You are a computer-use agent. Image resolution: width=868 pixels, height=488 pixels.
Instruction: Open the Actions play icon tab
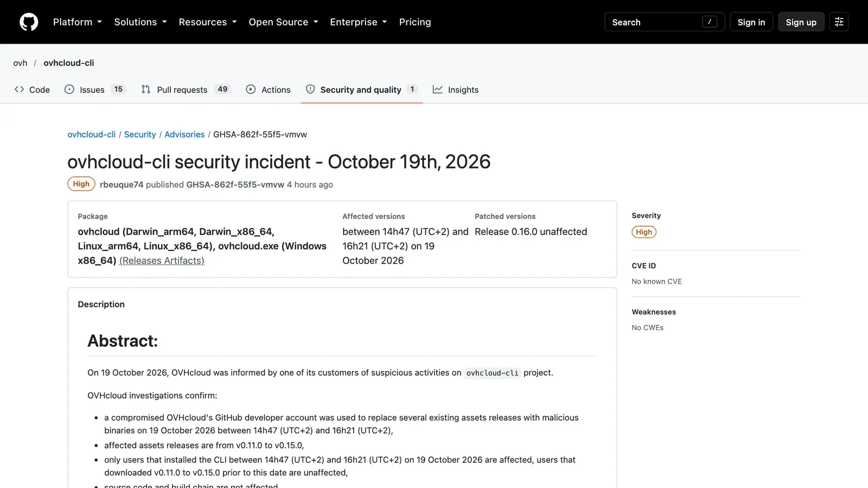tap(251, 89)
